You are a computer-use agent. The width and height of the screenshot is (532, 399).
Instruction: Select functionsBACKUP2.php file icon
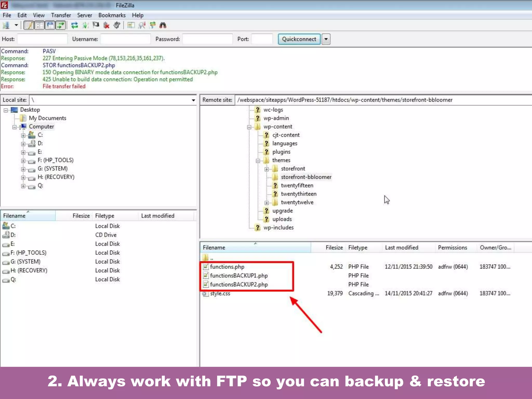point(206,284)
